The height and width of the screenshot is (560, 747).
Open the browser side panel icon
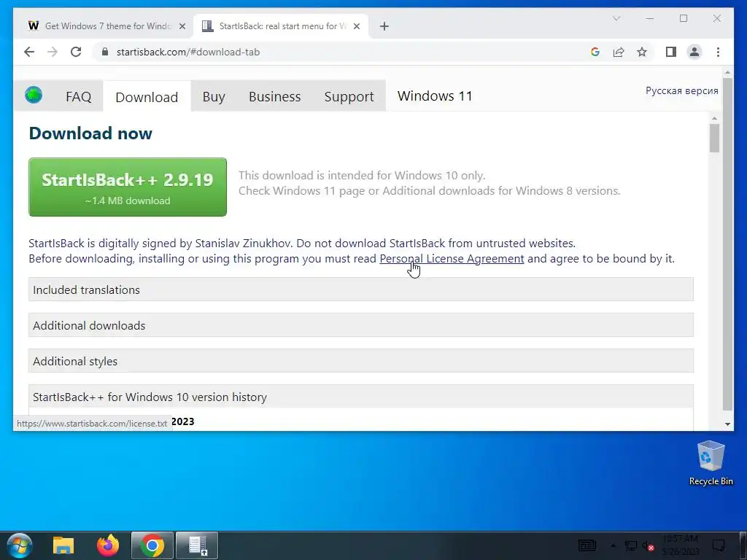click(x=671, y=52)
